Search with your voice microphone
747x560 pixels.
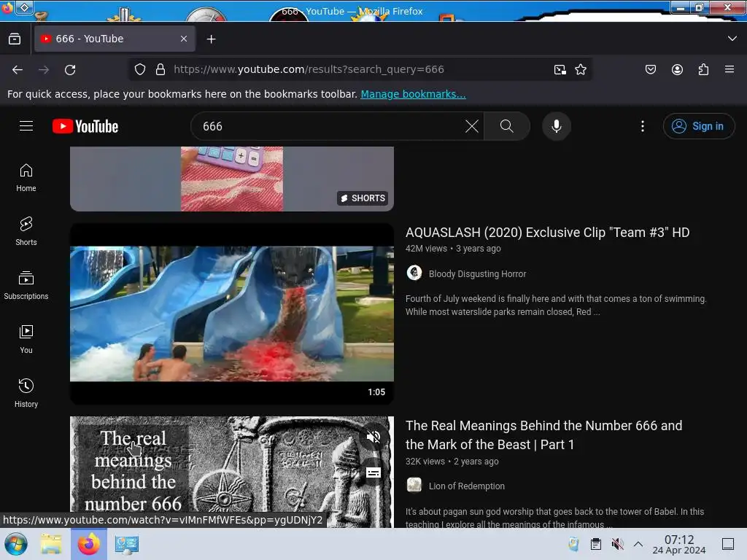[557, 126]
